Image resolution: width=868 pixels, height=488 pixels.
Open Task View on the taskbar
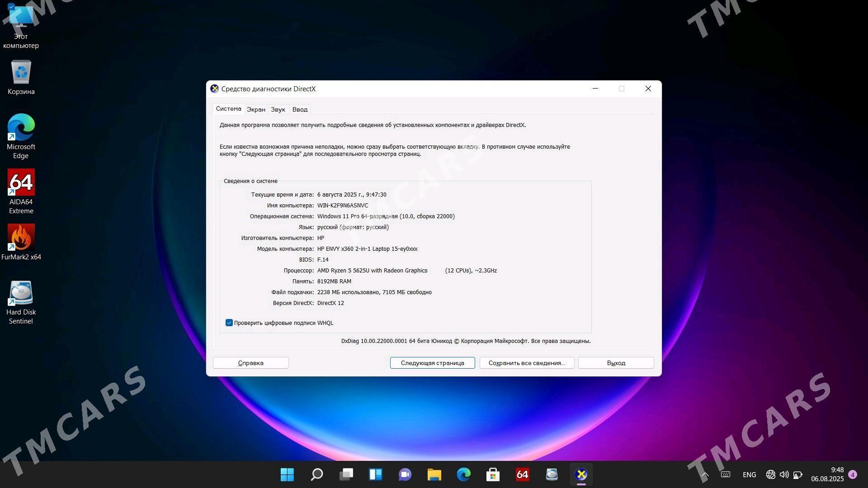click(x=346, y=474)
